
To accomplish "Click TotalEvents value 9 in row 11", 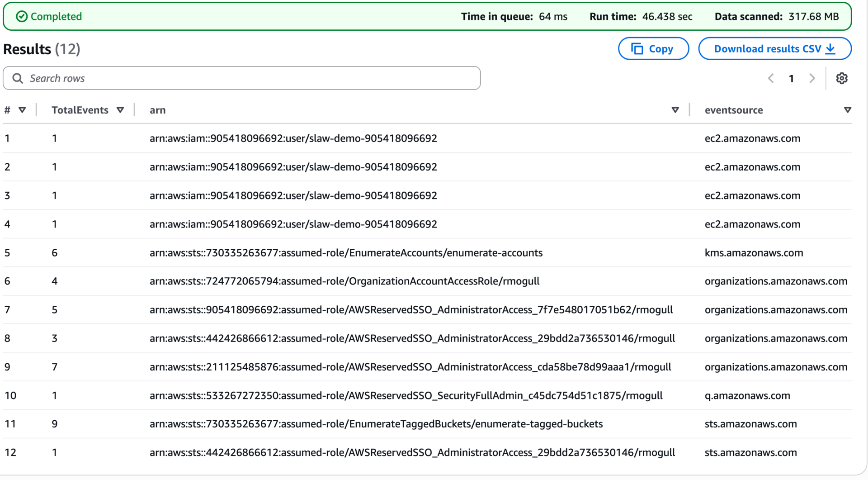I will tap(55, 424).
